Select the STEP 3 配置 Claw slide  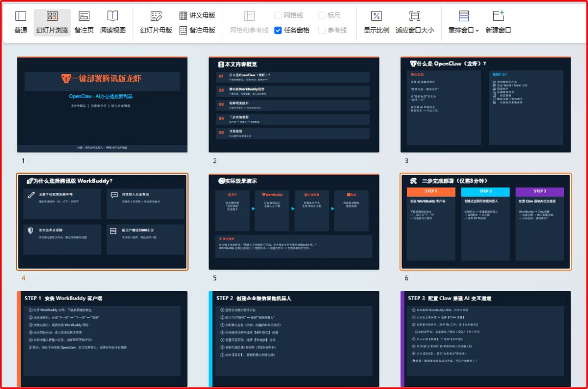click(486, 339)
